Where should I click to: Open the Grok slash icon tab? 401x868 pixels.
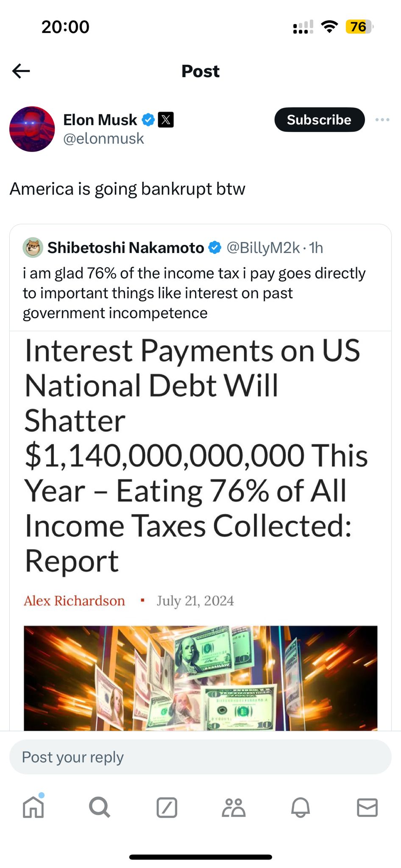[167, 807]
